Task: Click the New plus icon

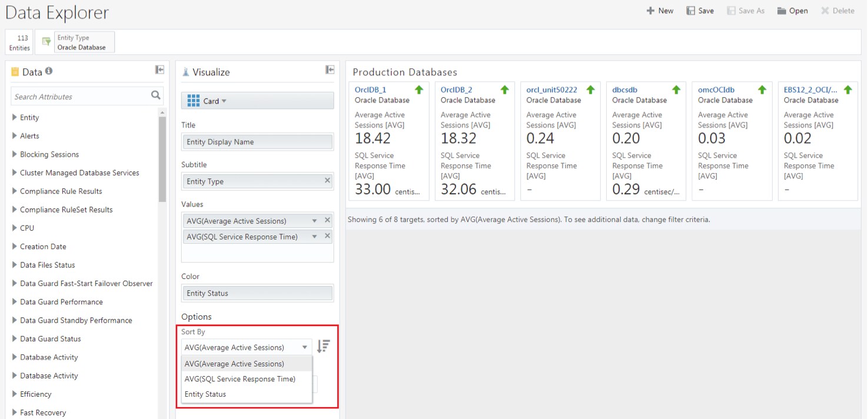Action: 650,11
